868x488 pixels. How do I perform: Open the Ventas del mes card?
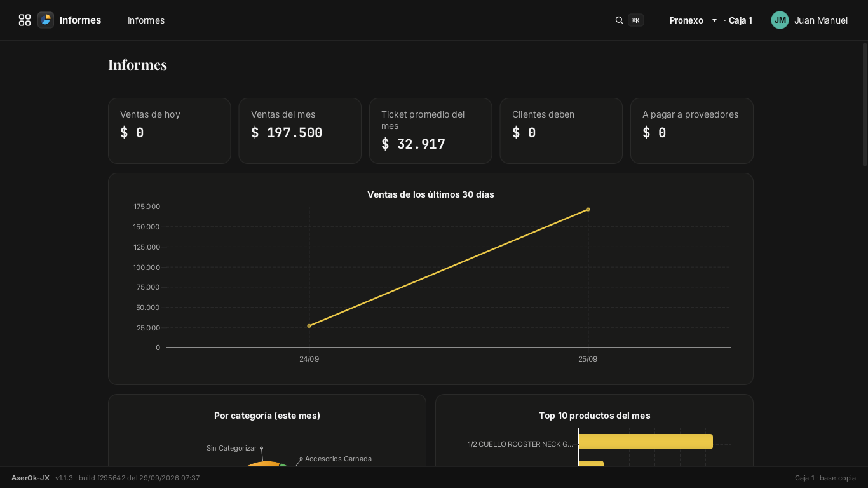tap(300, 131)
